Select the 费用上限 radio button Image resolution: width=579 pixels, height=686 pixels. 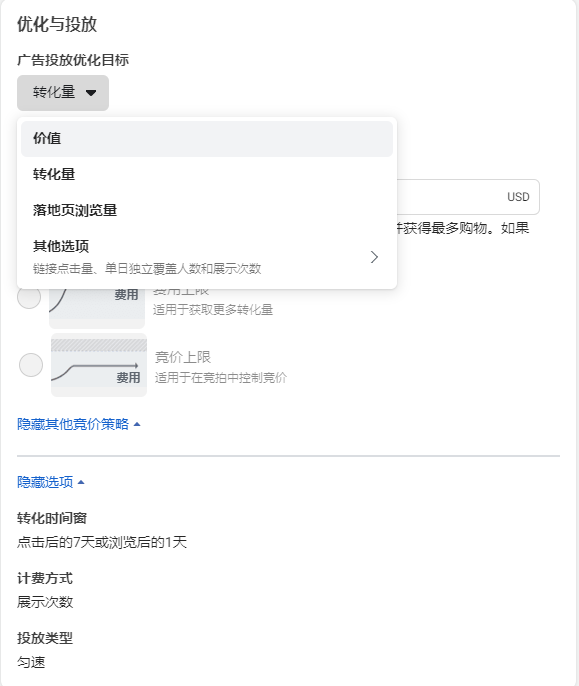pos(29,297)
